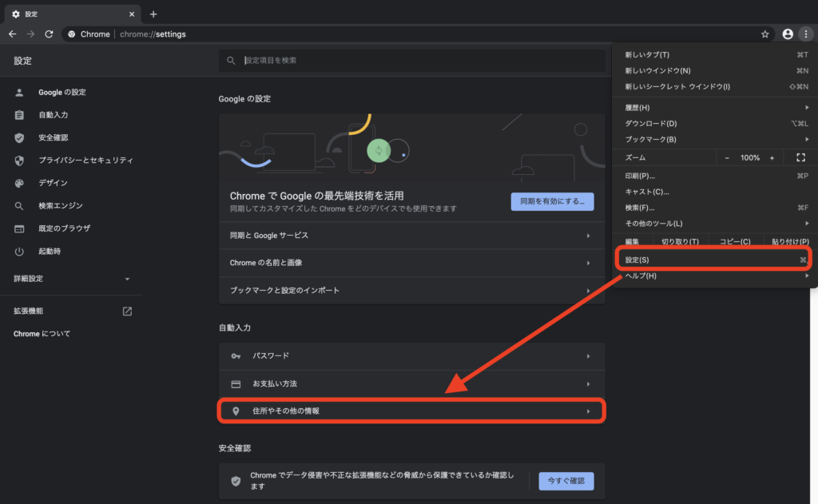The height and width of the screenshot is (504, 818).
Task: Select ダウンロード(D) from the menu
Action: pyautogui.click(x=715, y=124)
